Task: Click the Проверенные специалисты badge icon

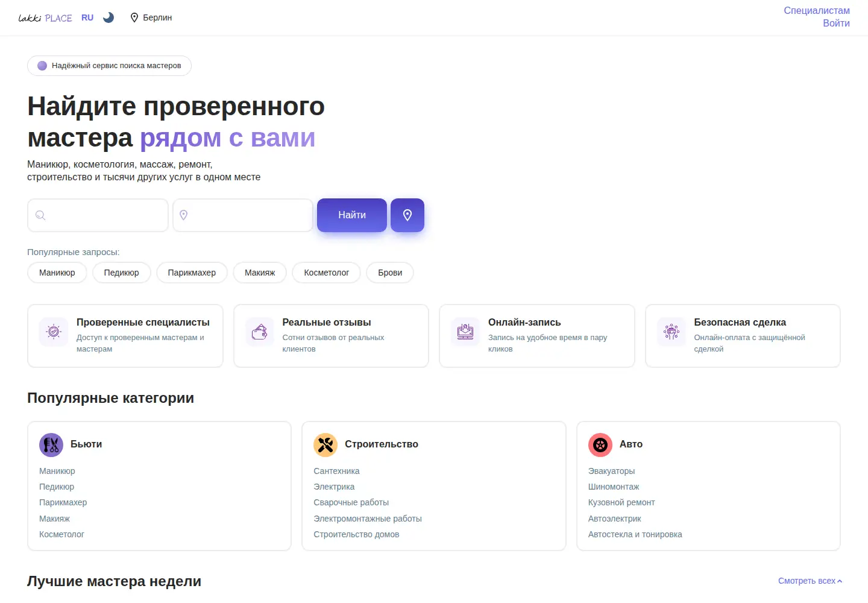Action: (54, 332)
